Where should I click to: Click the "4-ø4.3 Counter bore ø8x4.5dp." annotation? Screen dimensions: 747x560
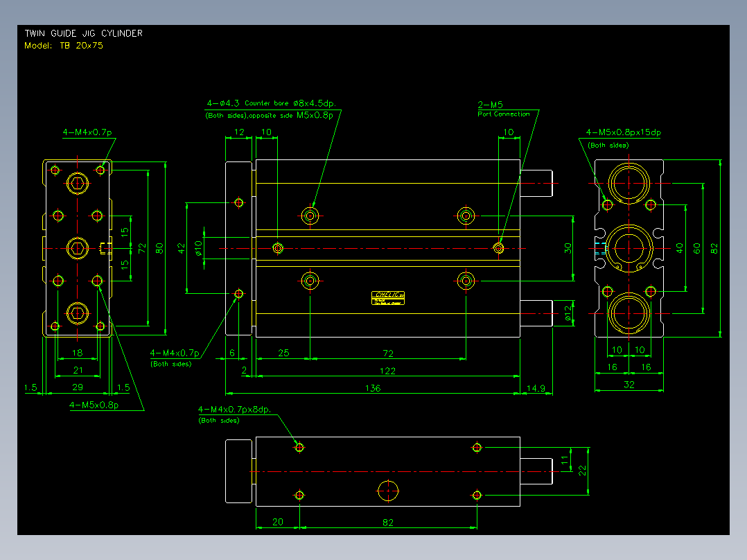271,103
